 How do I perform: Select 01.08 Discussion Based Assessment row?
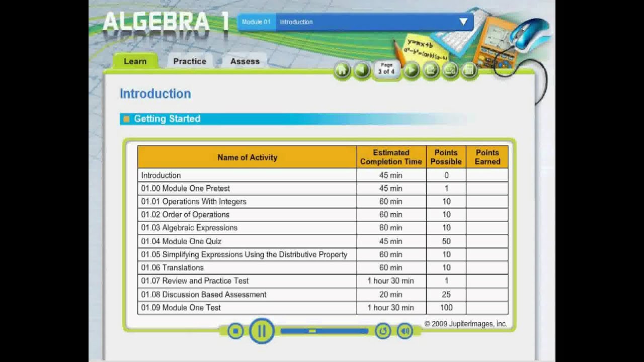(x=323, y=294)
